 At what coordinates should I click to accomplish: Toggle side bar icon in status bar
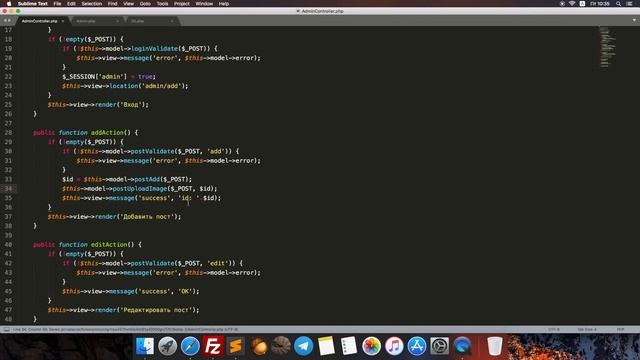point(6,329)
